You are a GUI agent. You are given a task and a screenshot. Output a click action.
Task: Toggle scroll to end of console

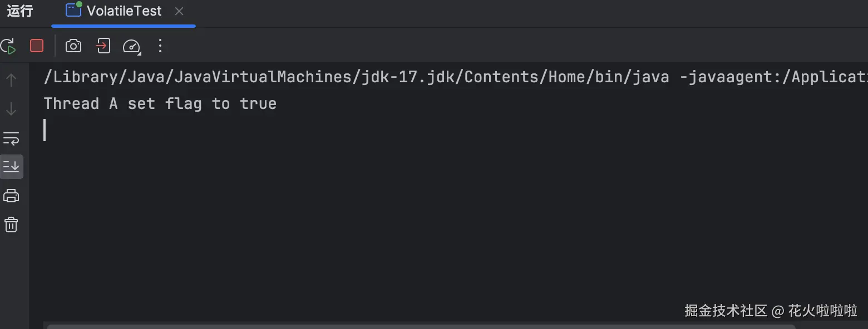click(x=11, y=166)
